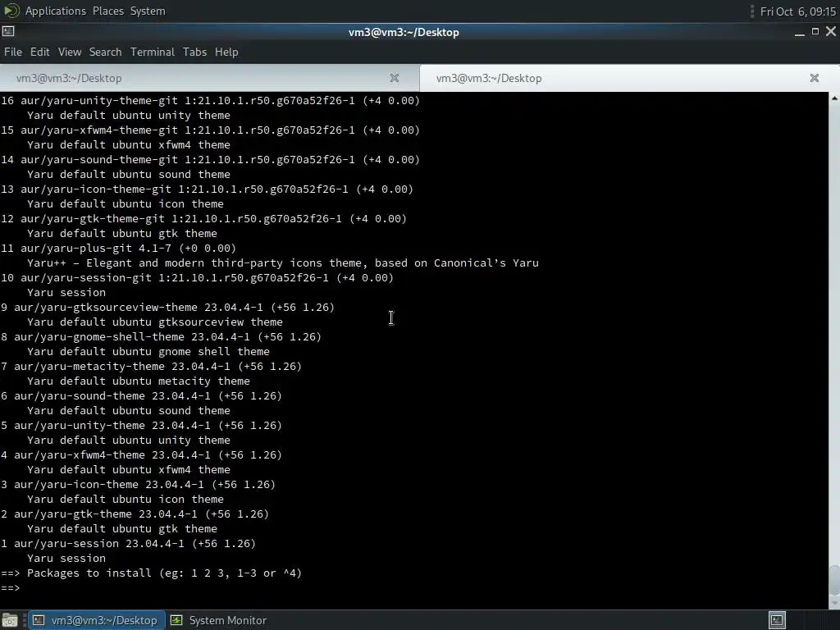
Task: Open the Terminal menu
Action: (152, 52)
